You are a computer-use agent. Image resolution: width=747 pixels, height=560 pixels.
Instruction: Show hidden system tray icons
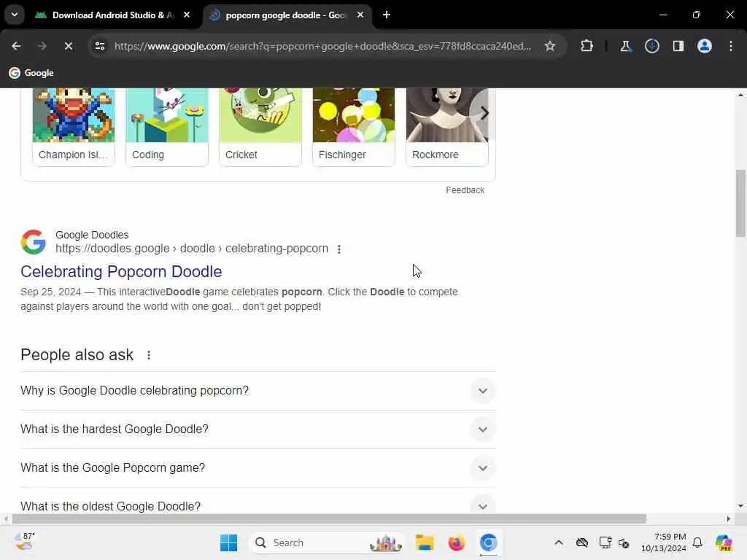pos(559,542)
